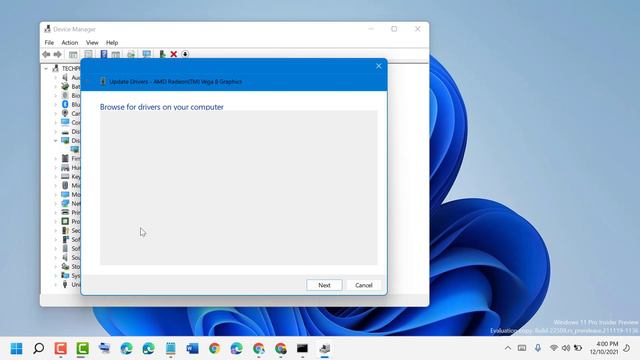
Task: Open Microsoft Word from the taskbar
Action: (192, 349)
